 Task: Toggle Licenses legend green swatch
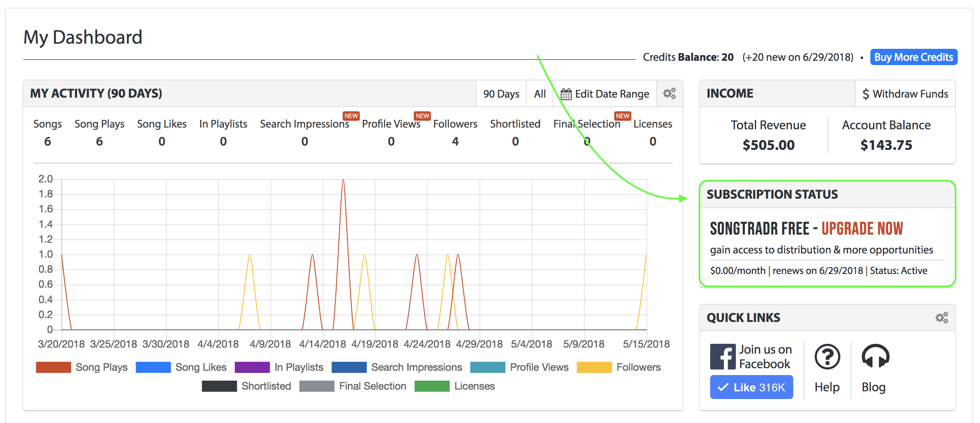pyautogui.click(x=432, y=386)
